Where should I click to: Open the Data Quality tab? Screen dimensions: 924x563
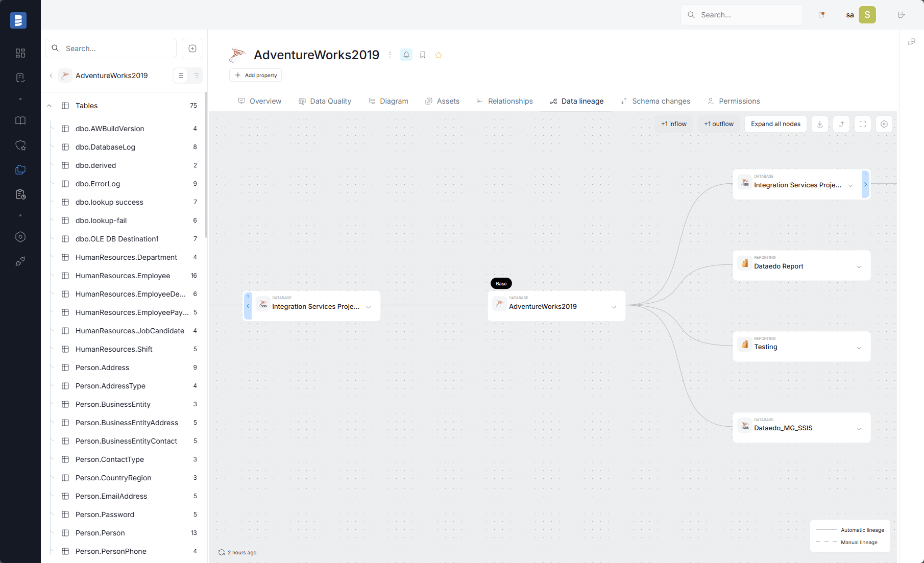(325, 101)
